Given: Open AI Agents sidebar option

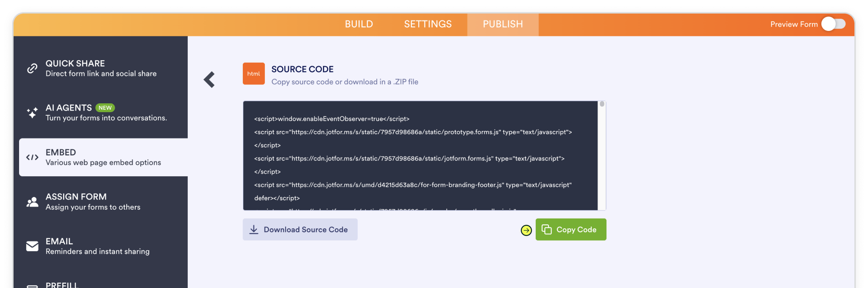Looking at the screenshot, I should click(100, 113).
